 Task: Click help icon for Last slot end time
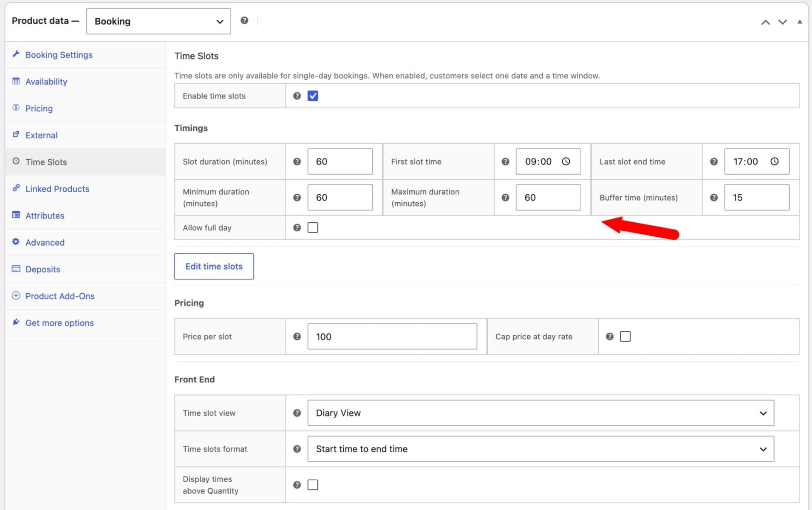coord(714,161)
